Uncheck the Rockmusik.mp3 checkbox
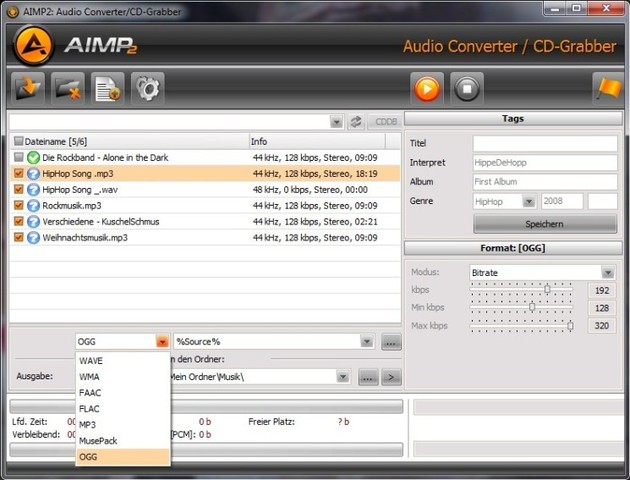Viewport: 630px width, 480px height. click(x=18, y=206)
